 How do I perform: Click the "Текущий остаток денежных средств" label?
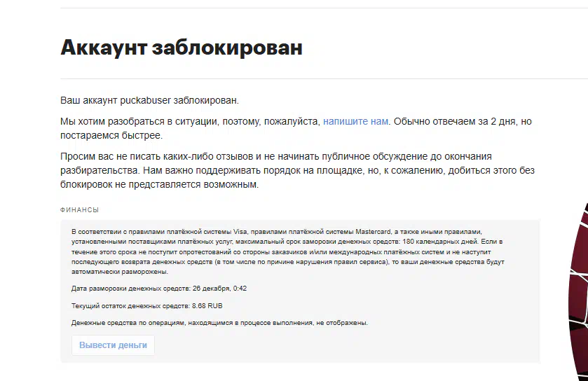(x=130, y=306)
